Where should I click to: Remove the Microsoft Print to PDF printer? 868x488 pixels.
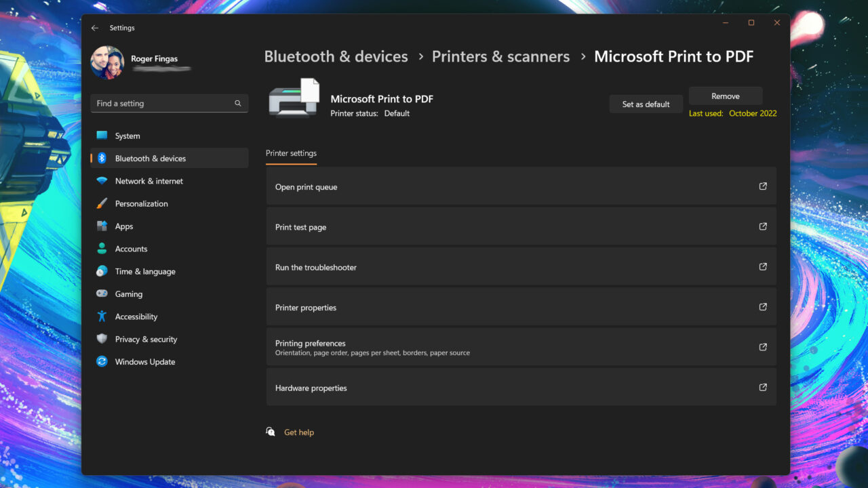click(725, 96)
